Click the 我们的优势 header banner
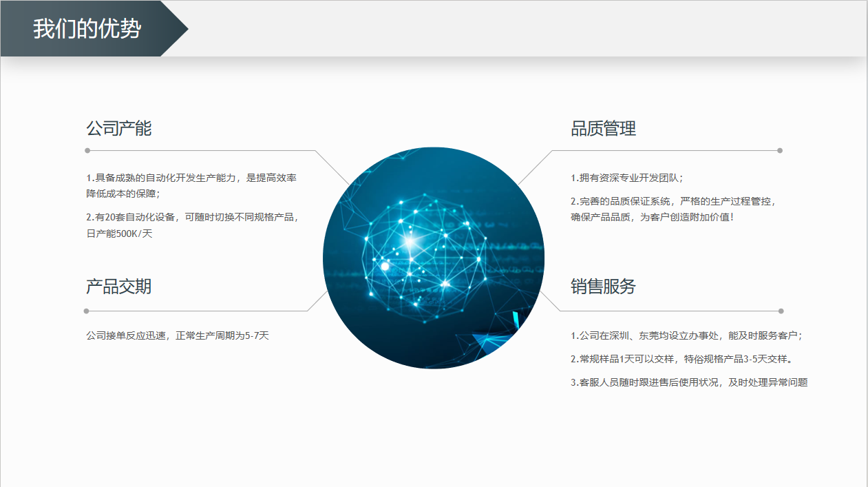Screen dimensions: 868x487 click(x=94, y=29)
